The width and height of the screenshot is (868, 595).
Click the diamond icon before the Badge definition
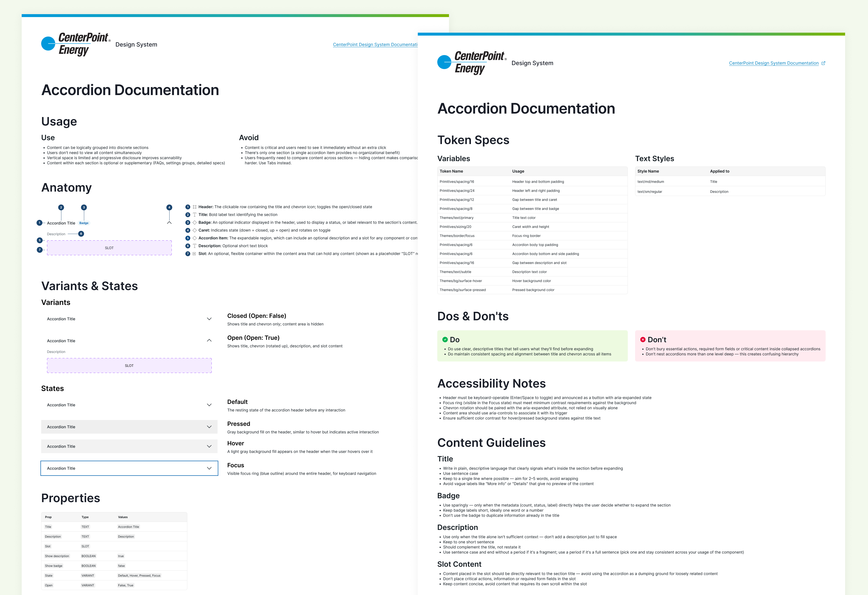195,222
